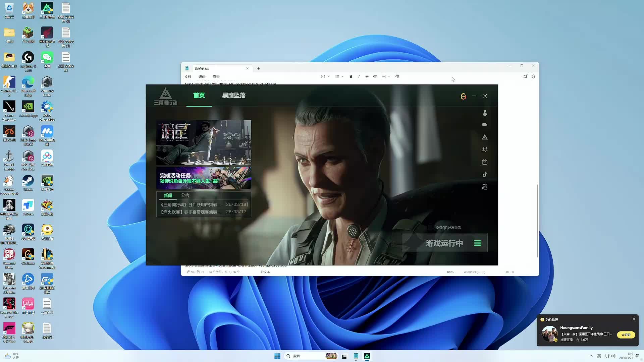Click the green hamburger menu beside 游戏运行中
The height and width of the screenshot is (362, 644).
pos(477,243)
